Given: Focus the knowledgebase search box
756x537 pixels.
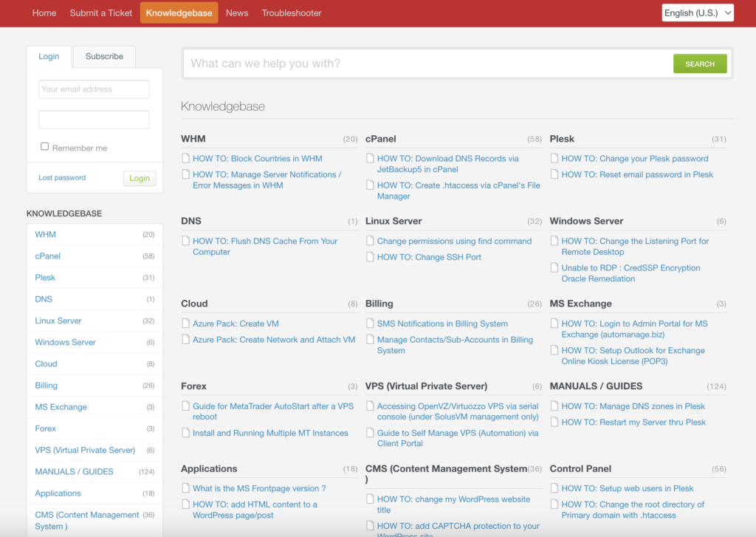Looking at the screenshot, I should (428, 64).
